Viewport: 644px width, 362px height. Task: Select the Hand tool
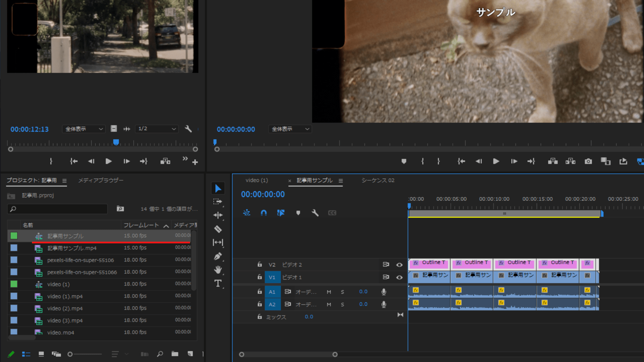pos(218,270)
